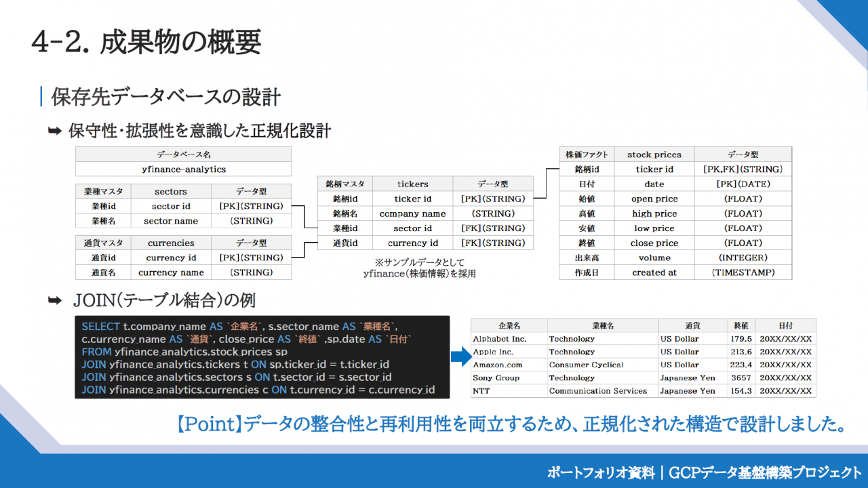Click the "Apple Inc." result cell
Viewport: 868px width, 488px height.
pyautogui.click(x=509, y=352)
